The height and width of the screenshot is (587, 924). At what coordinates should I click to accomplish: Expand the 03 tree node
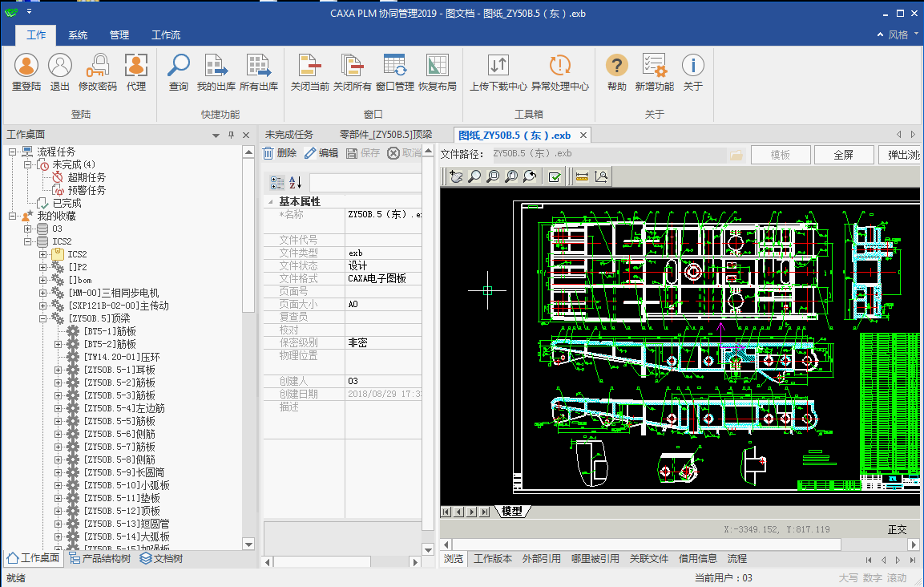[27, 229]
